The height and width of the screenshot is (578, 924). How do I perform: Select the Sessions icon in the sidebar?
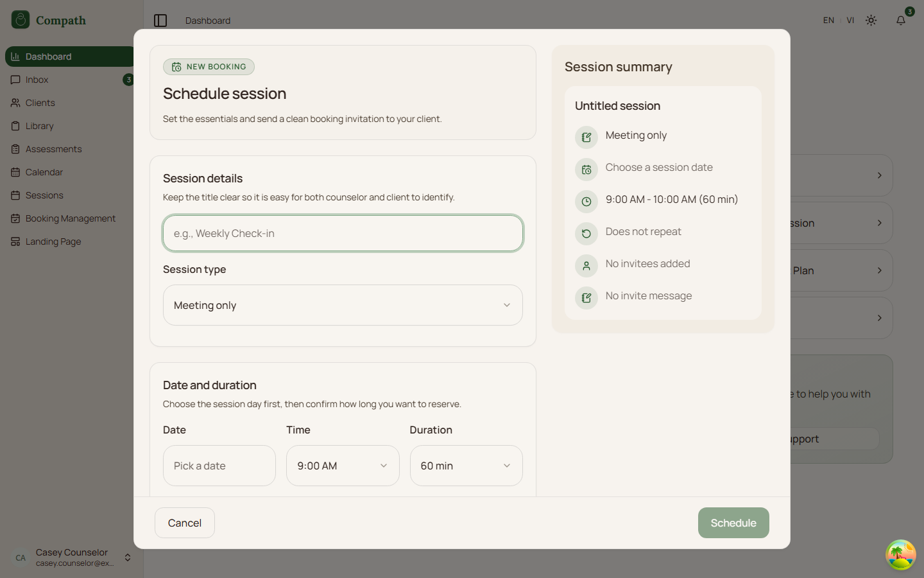tap(14, 195)
